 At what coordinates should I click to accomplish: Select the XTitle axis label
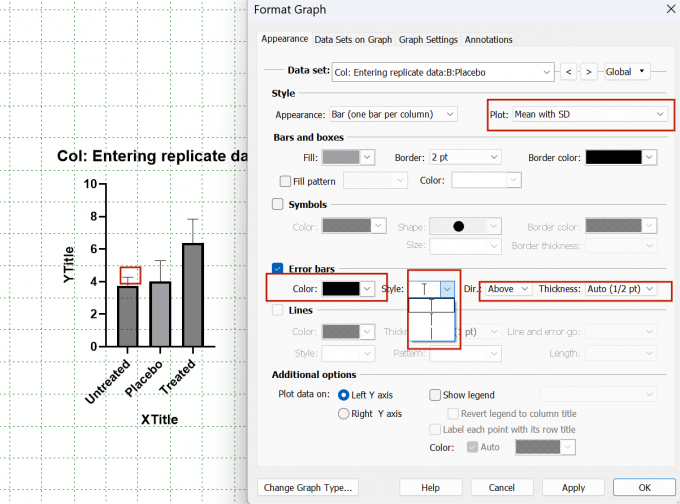pyautogui.click(x=159, y=419)
